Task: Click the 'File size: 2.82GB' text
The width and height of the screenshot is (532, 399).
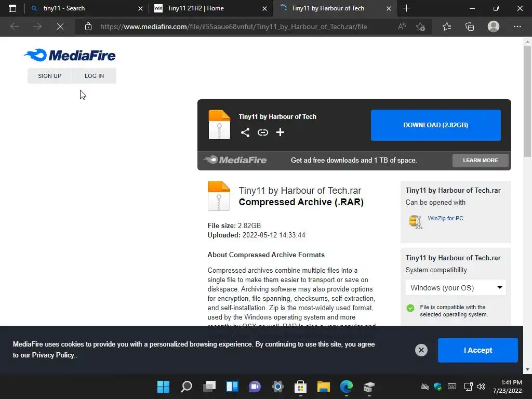Action: tap(234, 225)
